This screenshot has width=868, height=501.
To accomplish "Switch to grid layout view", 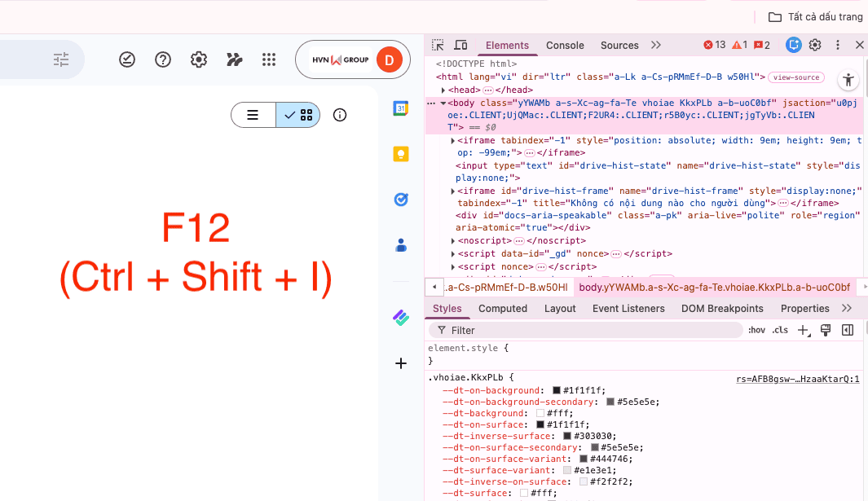I will coord(297,115).
